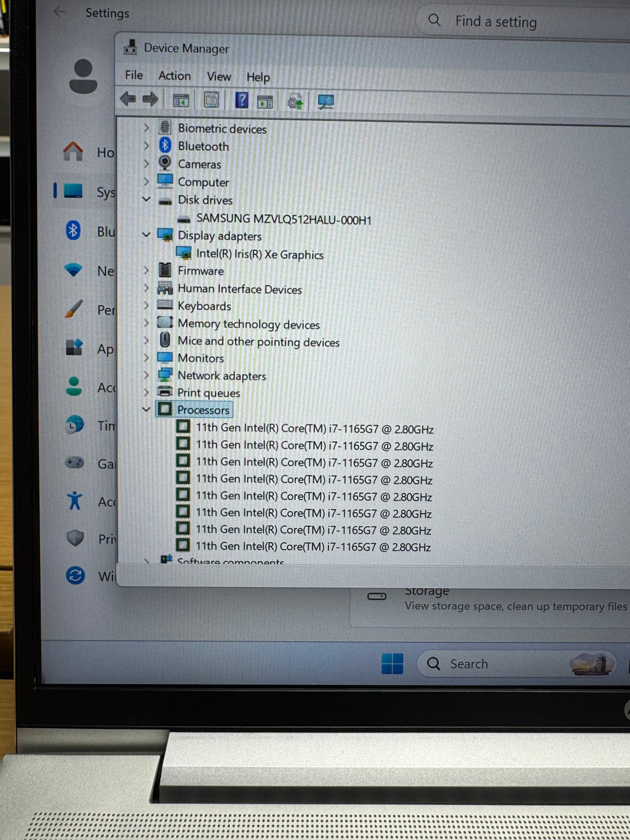The height and width of the screenshot is (840, 630).
Task: Click the taskbar Search box
Action: coord(517,664)
